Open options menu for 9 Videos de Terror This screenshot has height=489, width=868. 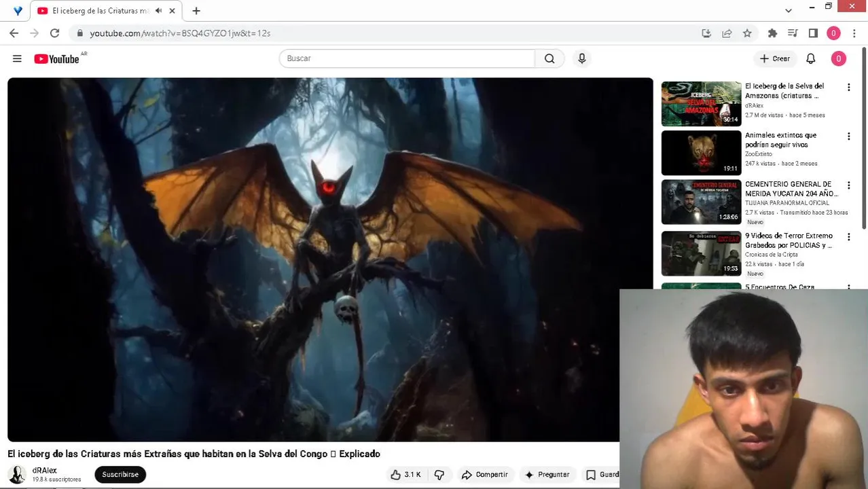(848, 237)
